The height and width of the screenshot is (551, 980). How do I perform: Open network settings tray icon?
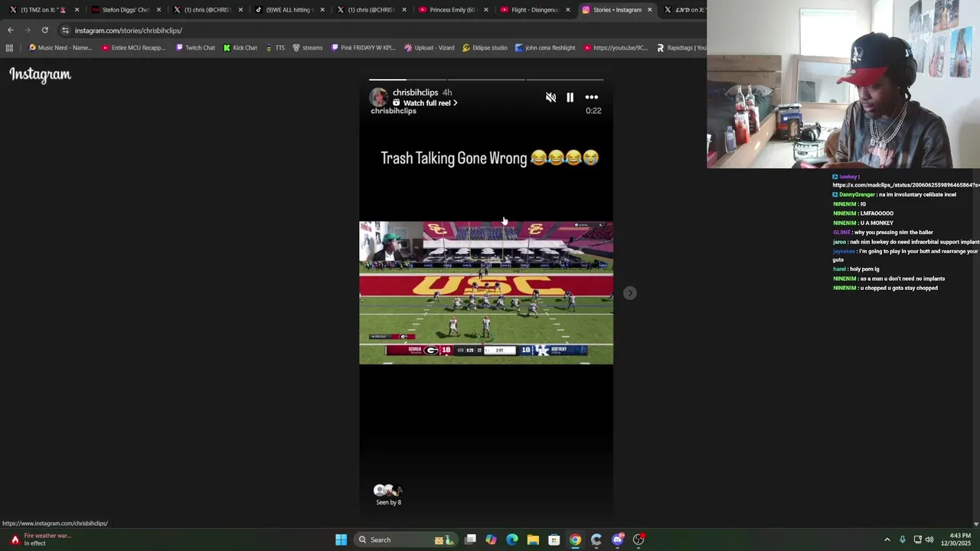pyautogui.click(x=917, y=540)
